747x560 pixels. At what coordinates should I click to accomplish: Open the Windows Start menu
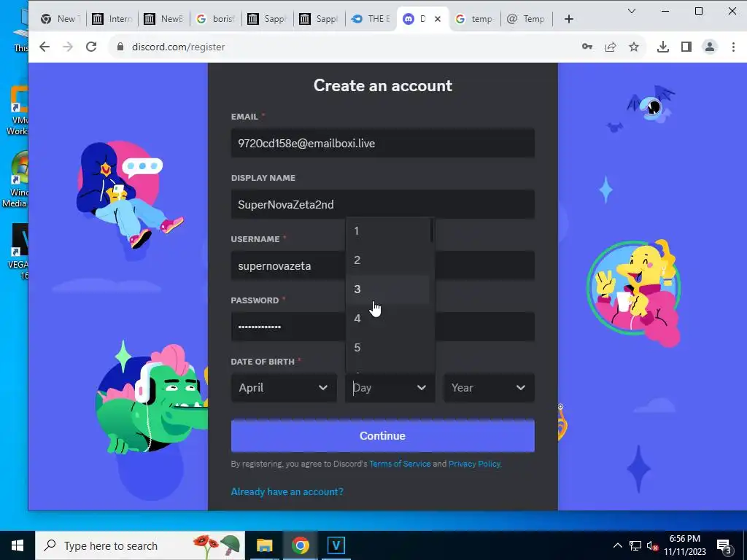[x=18, y=545]
